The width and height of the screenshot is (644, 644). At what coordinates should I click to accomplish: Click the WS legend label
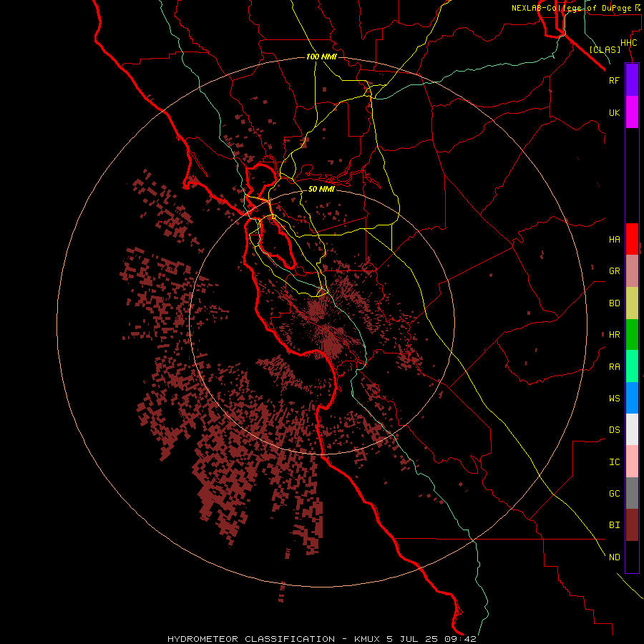614,399
